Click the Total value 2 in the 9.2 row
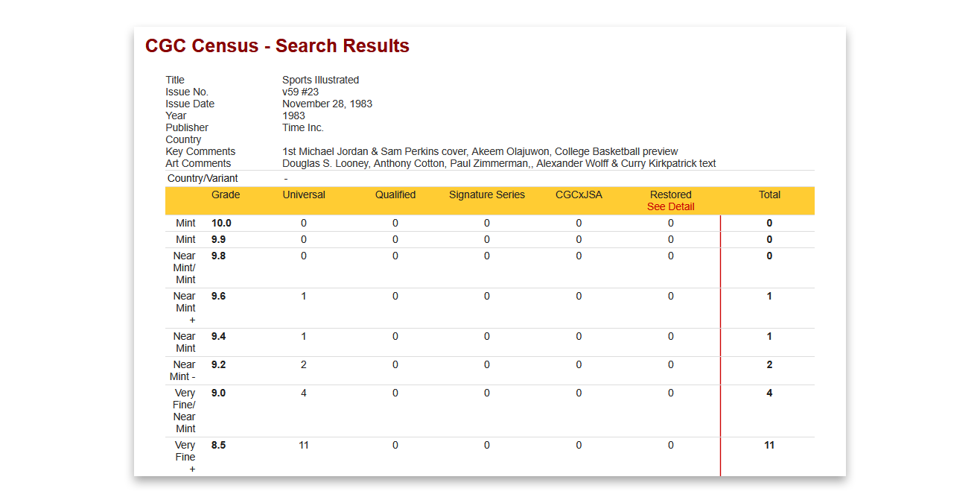 (x=769, y=364)
